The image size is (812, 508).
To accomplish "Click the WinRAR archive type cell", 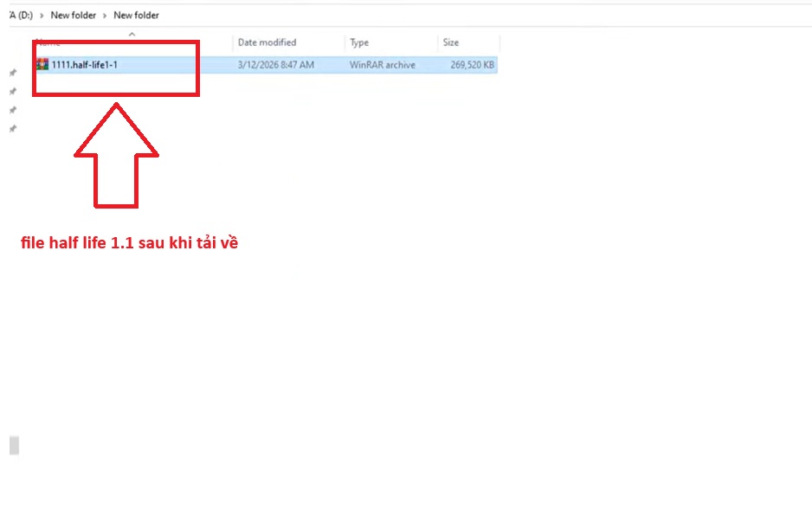I will (x=382, y=65).
